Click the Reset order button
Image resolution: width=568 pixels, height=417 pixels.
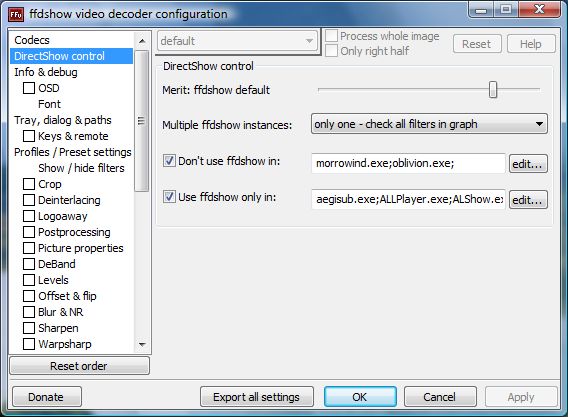79,366
